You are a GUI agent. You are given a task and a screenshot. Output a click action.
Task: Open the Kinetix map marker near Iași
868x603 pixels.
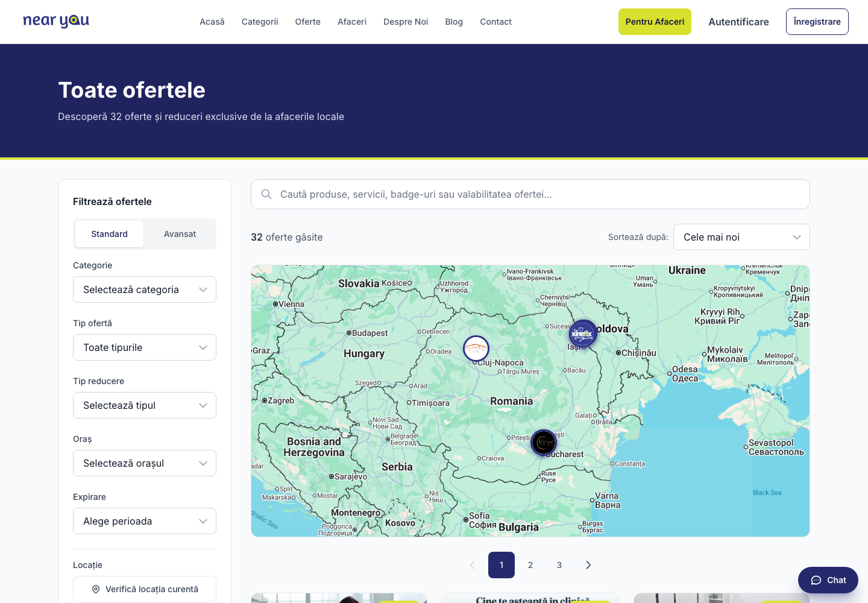(x=583, y=333)
